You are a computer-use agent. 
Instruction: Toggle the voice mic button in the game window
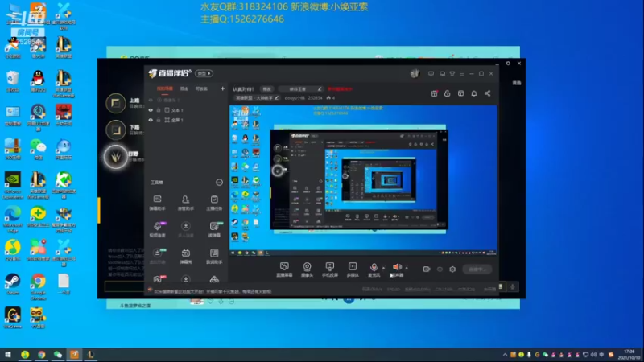click(x=513, y=286)
